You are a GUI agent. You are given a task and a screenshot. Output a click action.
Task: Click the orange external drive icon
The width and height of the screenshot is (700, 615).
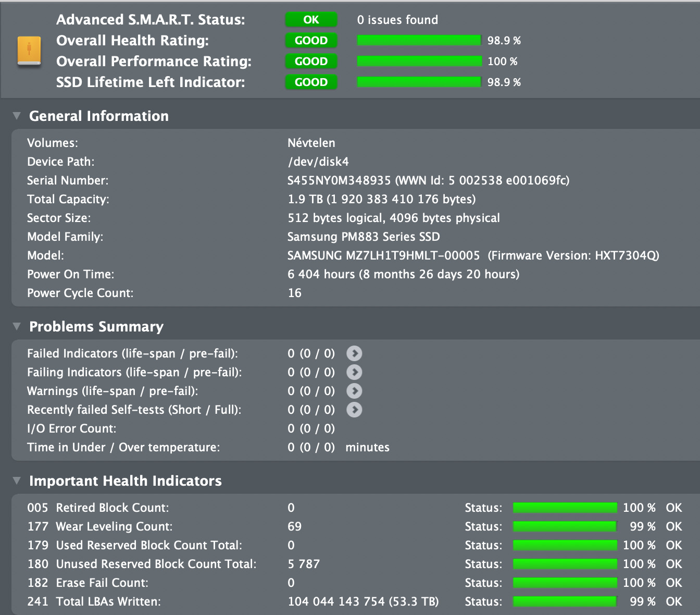pos(29,51)
